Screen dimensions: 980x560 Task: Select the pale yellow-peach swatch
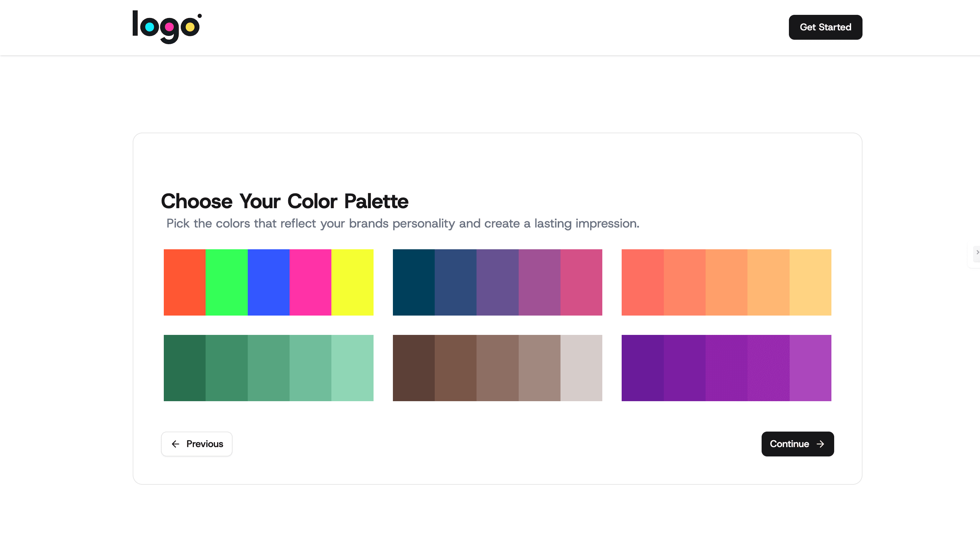coord(810,282)
